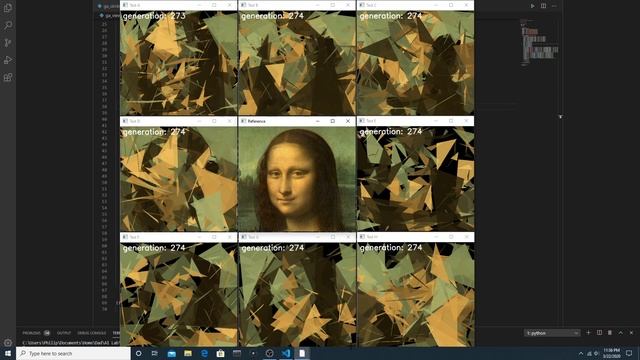This screenshot has width=640, height=360.
Task: Switch to the OUTPUT panel tab
Action: (64, 333)
